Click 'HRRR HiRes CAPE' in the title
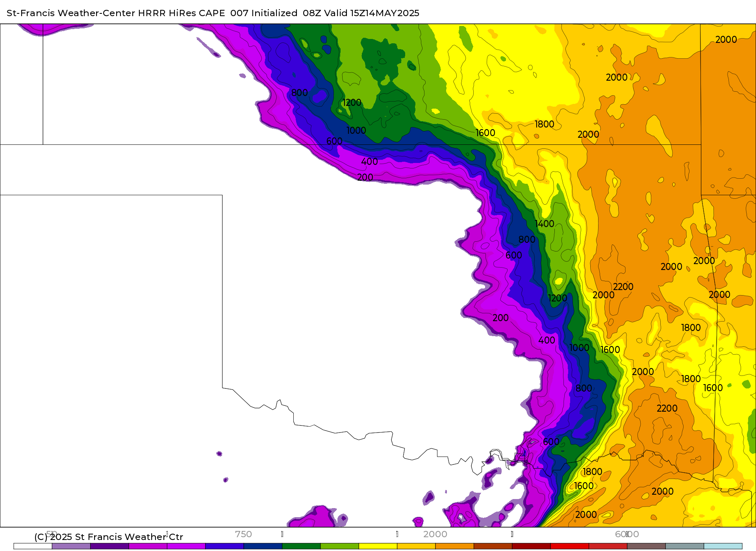 (182, 13)
